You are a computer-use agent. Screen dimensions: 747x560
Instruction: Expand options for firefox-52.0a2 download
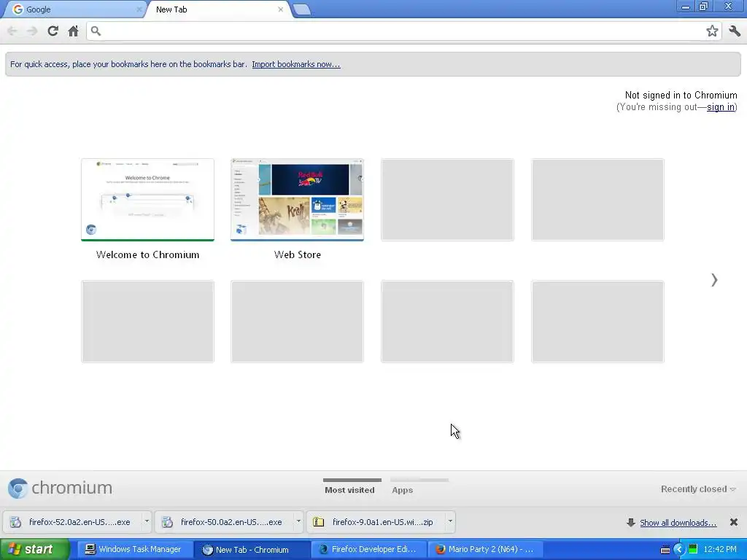pyautogui.click(x=147, y=522)
